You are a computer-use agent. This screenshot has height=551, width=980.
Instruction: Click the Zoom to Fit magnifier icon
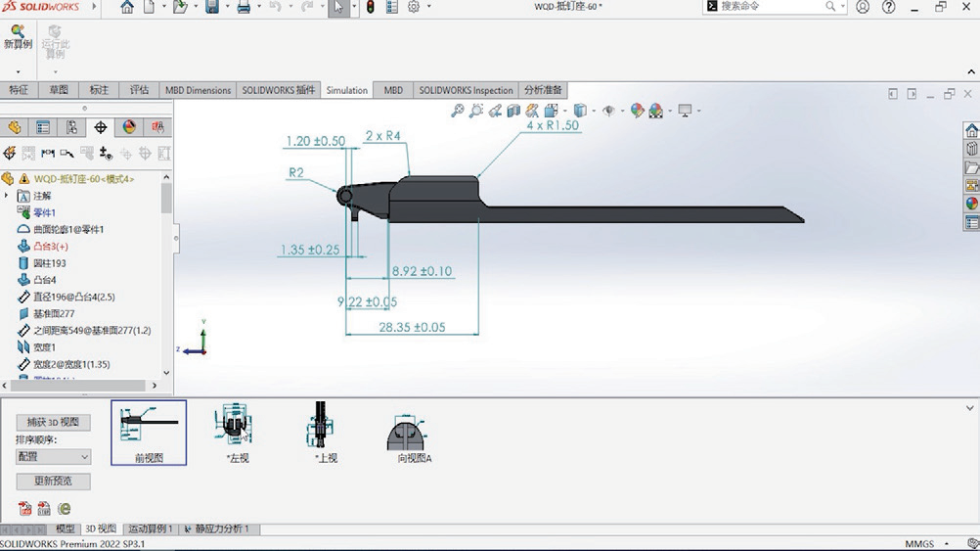click(x=457, y=112)
